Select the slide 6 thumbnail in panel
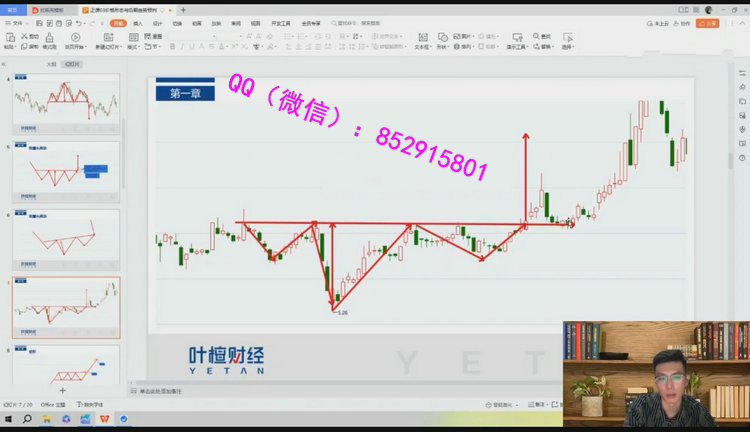The image size is (750, 432). [x=66, y=239]
